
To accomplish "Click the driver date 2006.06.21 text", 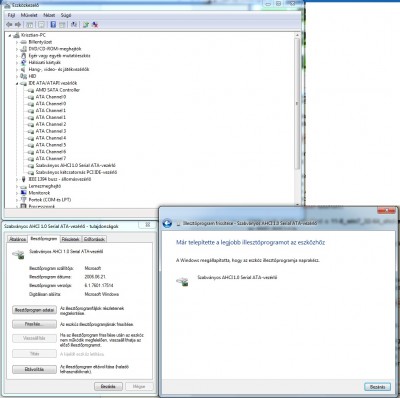I will (95, 277).
